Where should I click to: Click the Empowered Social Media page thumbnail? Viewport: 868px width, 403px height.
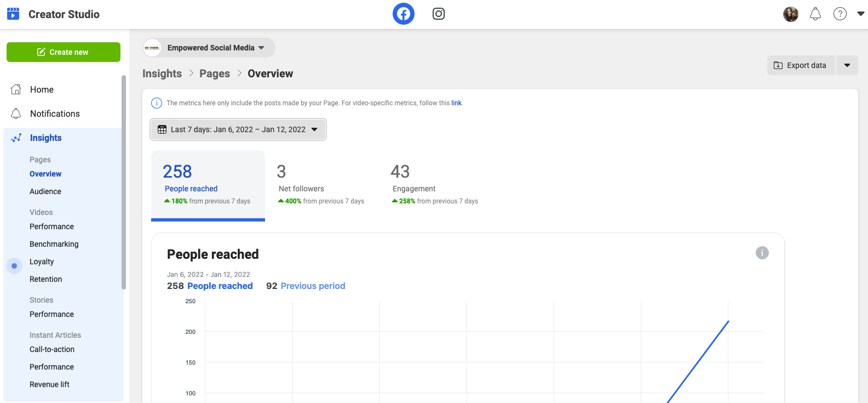[x=152, y=48]
